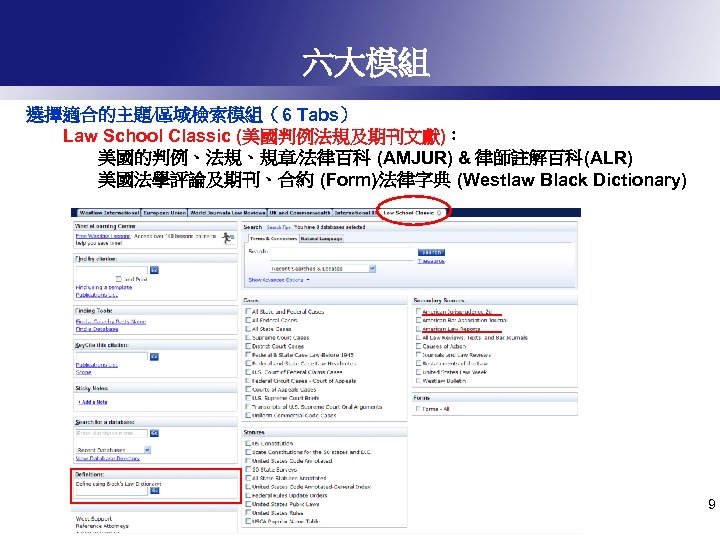Screen dimensions: 720x540
Task: Select the UK and Commonwealth tab
Action: (x=300, y=213)
